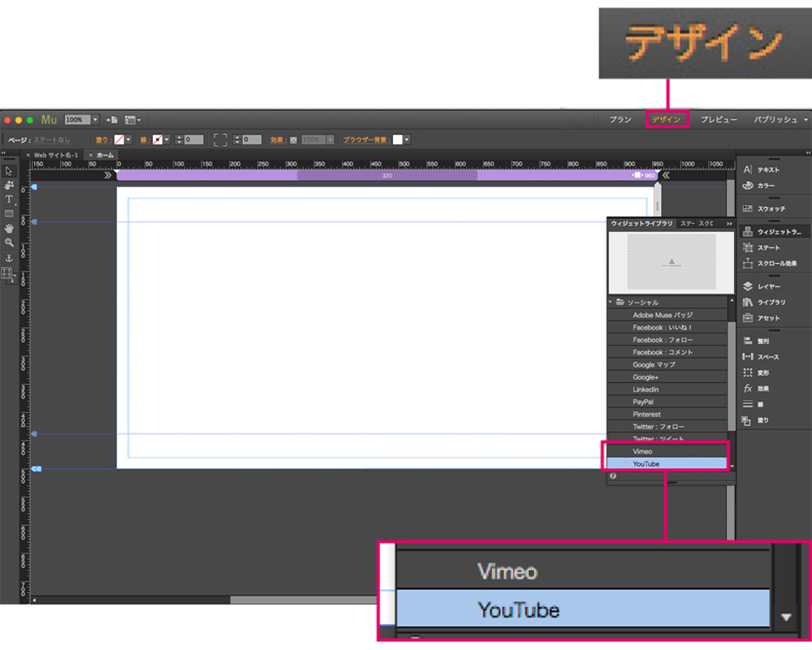
Task: Open the ウィジェットライブラリ dock panel icon
Action: pyautogui.click(x=747, y=232)
